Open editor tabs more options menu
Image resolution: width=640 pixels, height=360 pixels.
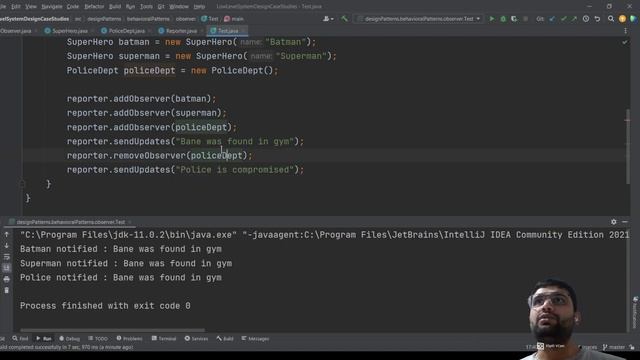(x=625, y=31)
